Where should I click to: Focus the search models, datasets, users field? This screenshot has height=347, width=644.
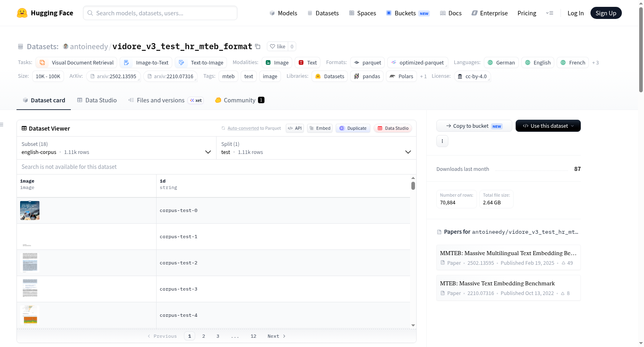160,13
